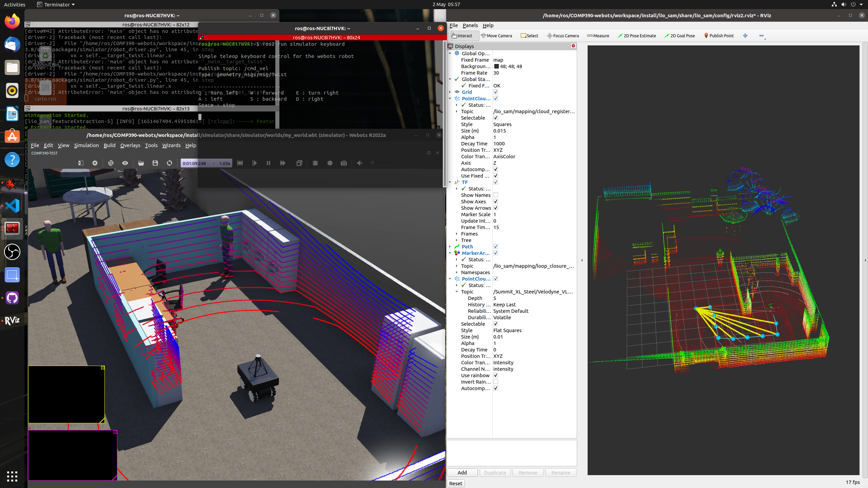
Task: Click the Focus Camera tool
Action: [x=563, y=36]
